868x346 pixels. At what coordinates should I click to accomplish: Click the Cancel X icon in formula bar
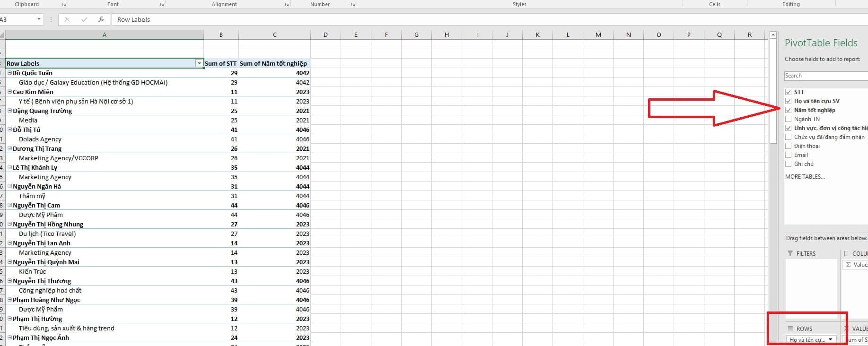(x=67, y=19)
